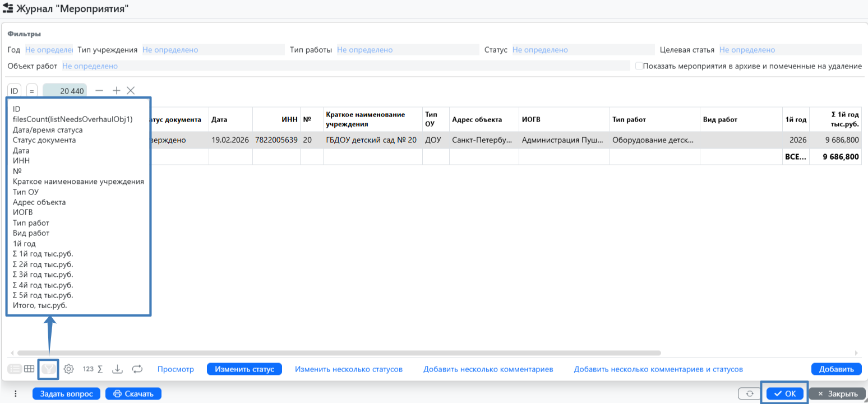This screenshot has height=404, width=868.
Task: Select 'Статус документа' from the field list
Action: (x=44, y=140)
